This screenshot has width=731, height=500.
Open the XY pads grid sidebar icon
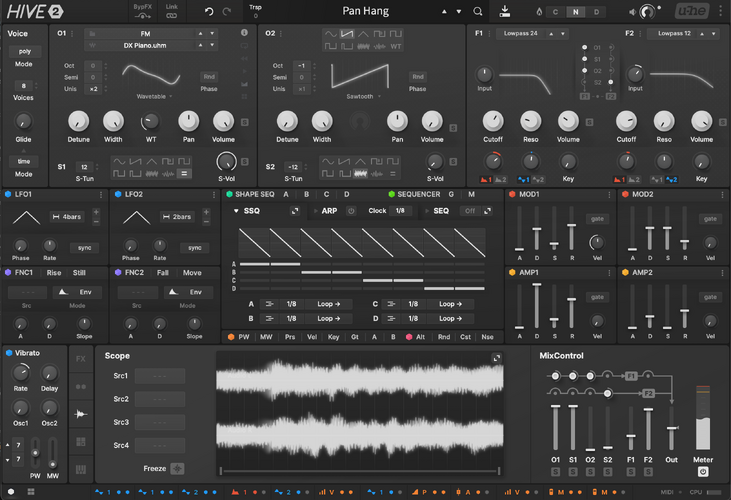(81, 442)
